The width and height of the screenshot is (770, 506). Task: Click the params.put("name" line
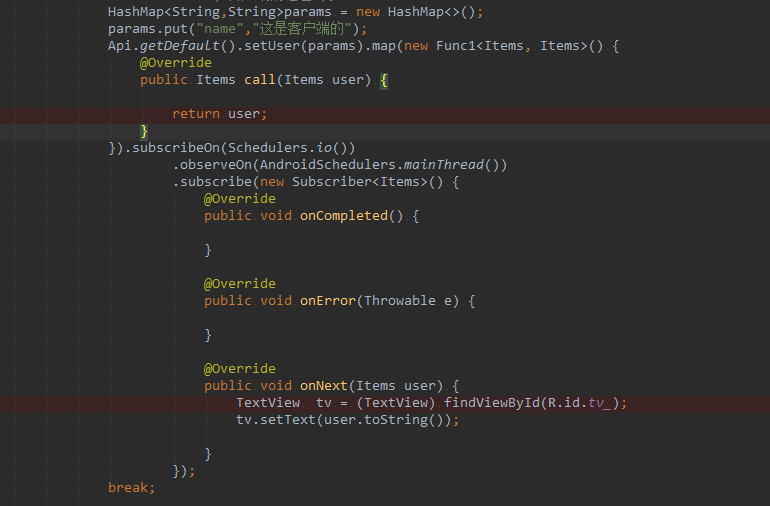[x=237, y=29]
